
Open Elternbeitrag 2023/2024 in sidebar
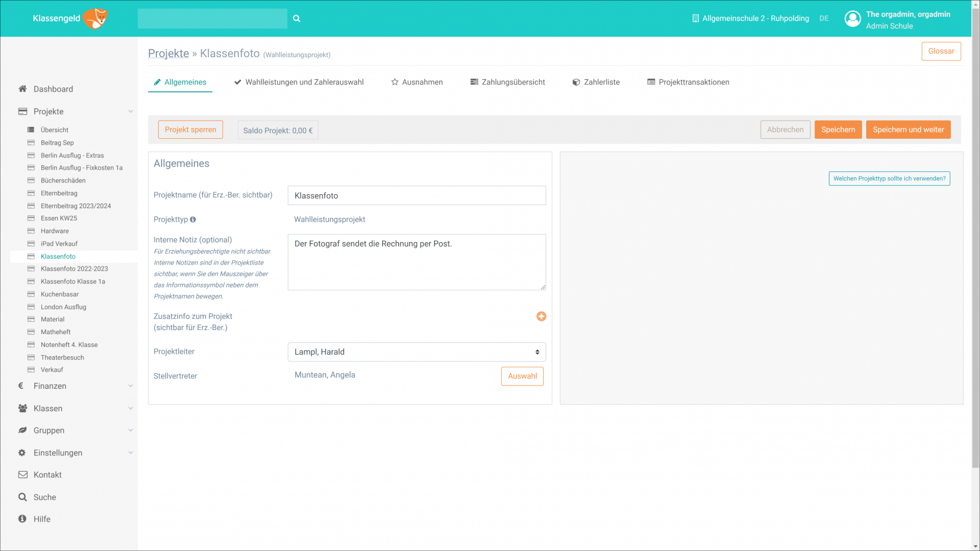tap(76, 206)
